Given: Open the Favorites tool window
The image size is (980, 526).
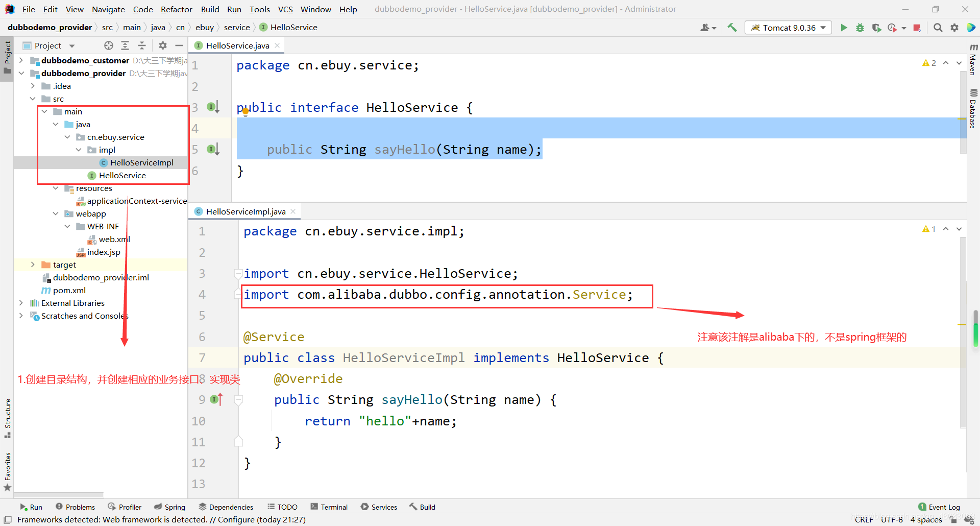Looking at the screenshot, I should (7, 471).
